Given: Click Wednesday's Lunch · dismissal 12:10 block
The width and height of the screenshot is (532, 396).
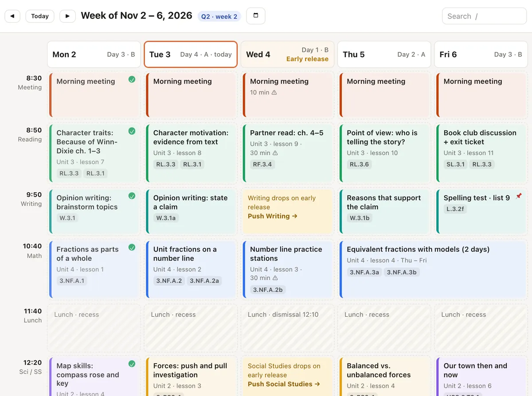Looking at the screenshot, I should tap(287, 328).
